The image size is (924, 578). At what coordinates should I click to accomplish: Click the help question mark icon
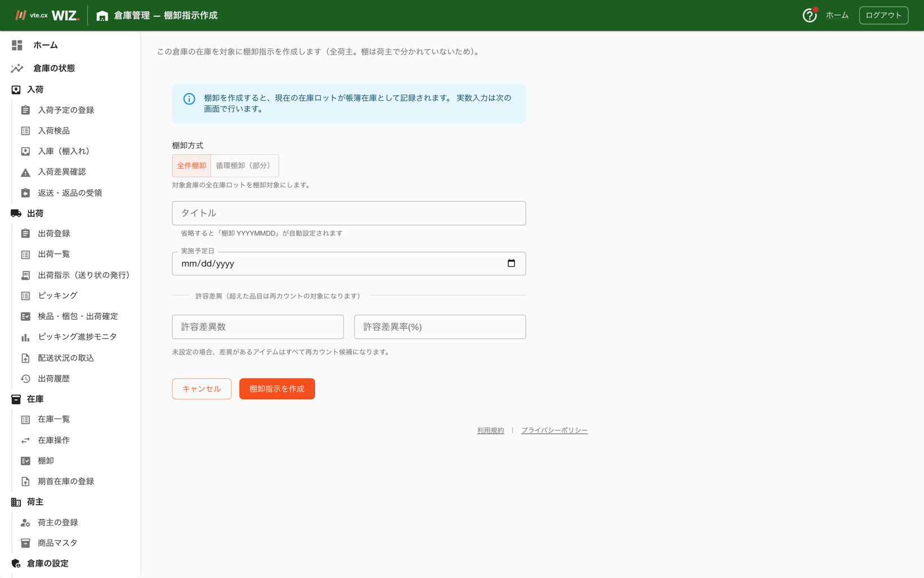coord(810,15)
